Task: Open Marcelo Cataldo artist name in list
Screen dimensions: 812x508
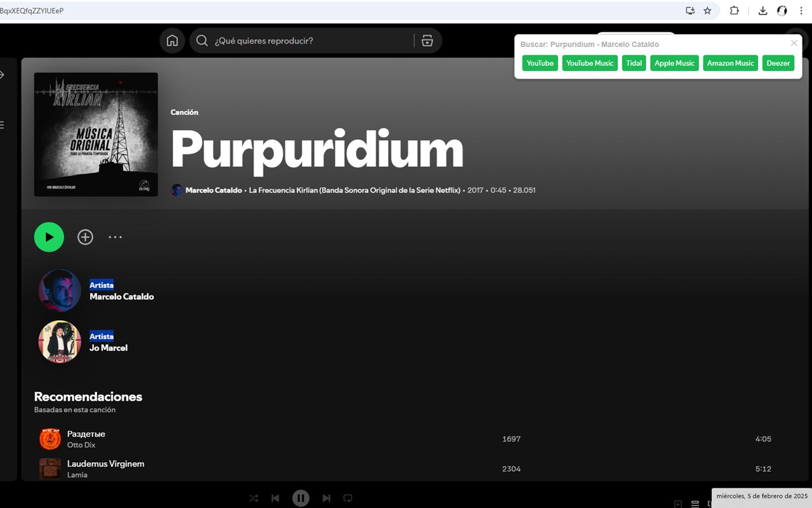Action: [122, 297]
